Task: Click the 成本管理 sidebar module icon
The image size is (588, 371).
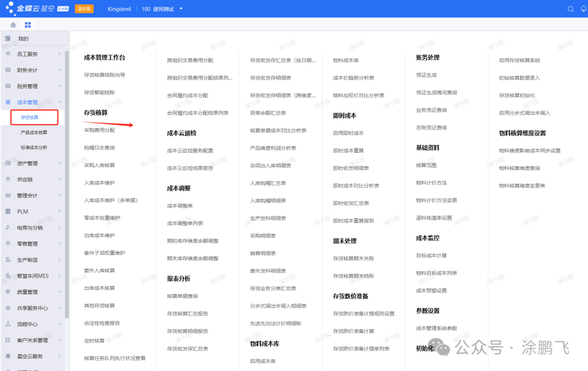Action: [x=8, y=102]
